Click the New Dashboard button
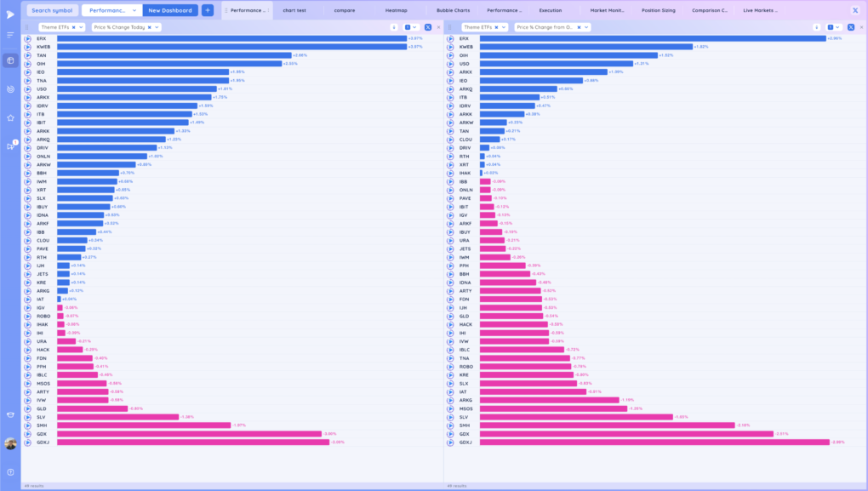The height and width of the screenshot is (491, 868). 170,10
